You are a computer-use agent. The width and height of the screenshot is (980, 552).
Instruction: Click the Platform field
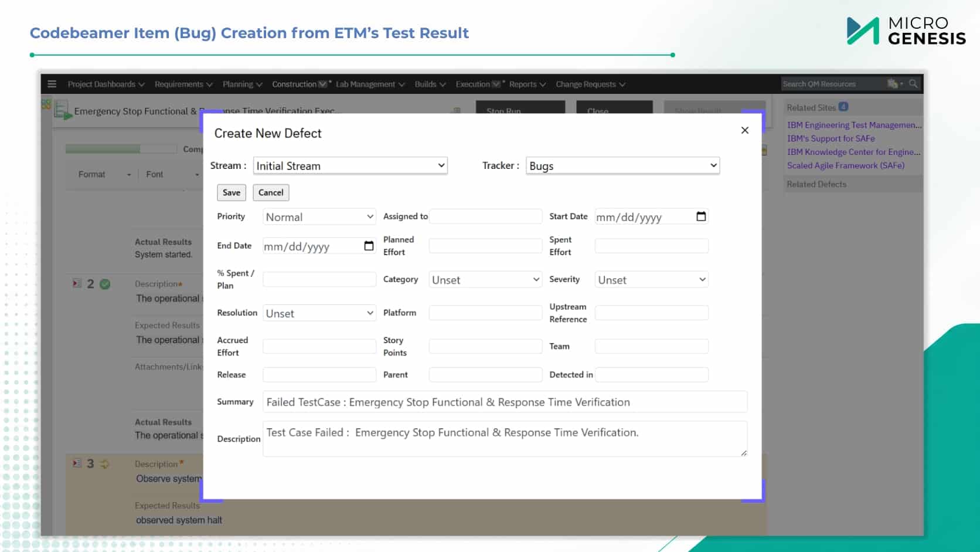pos(485,313)
